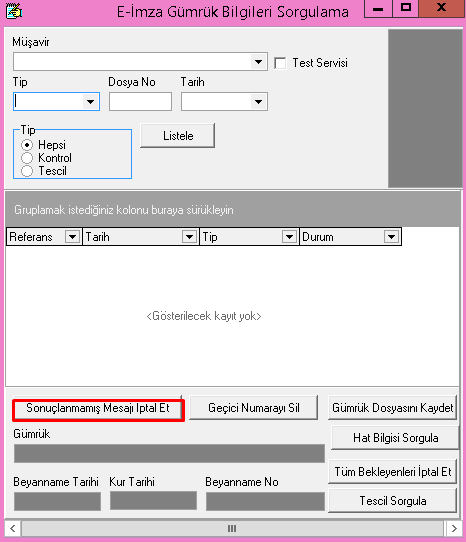Click Sonuçlanmamış Mesajı İptal Et button
Screen dimensions: 466x542
[98, 408]
